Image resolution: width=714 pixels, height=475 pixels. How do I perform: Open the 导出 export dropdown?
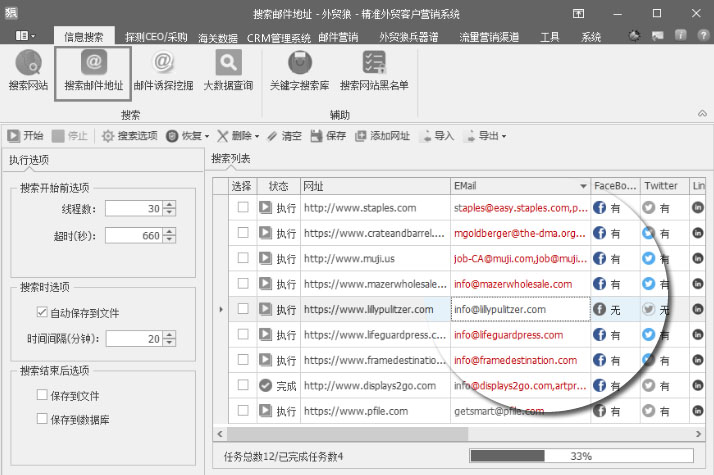coord(488,136)
